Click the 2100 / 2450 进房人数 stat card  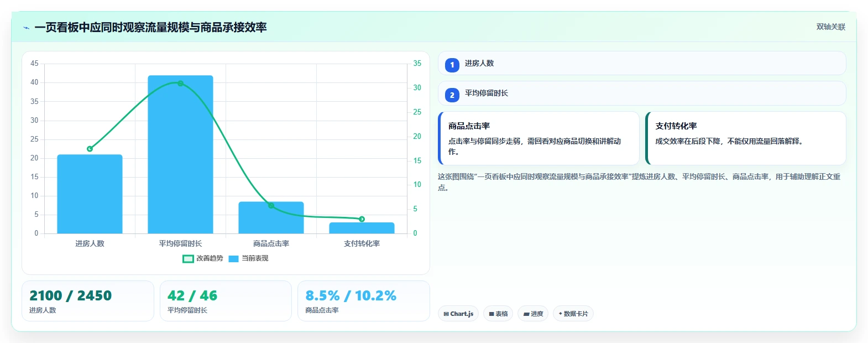(x=88, y=301)
